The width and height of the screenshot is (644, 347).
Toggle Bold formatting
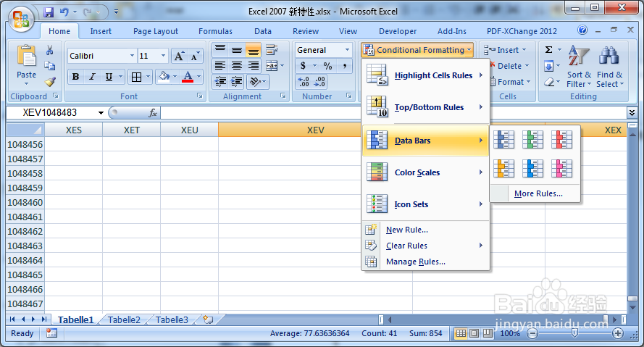click(x=75, y=77)
